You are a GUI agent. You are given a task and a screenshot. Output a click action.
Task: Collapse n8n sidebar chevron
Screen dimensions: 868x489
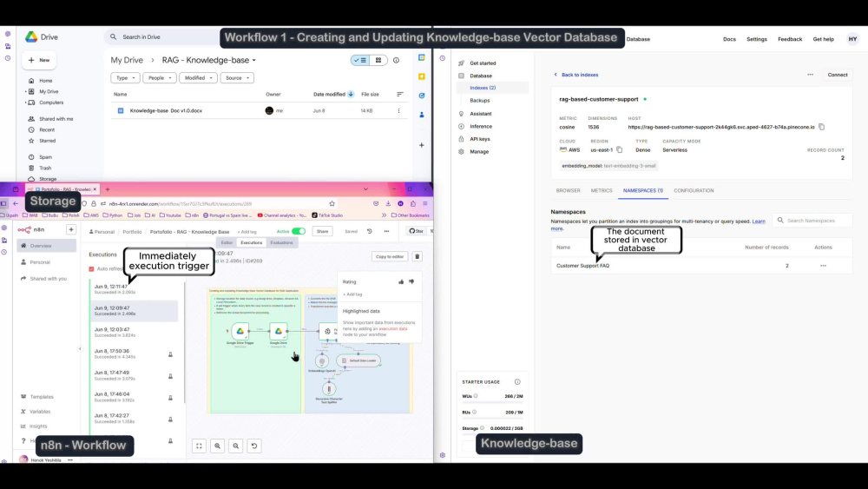pyautogui.click(x=80, y=349)
